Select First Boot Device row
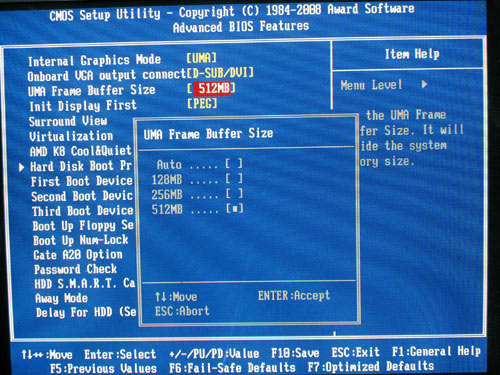Screen dimensions: 500x375 coord(82,181)
